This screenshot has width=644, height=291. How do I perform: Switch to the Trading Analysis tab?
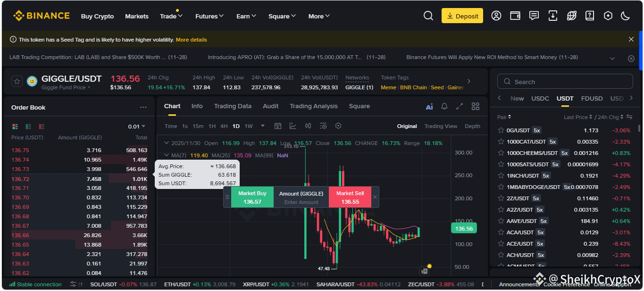[x=314, y=106]
